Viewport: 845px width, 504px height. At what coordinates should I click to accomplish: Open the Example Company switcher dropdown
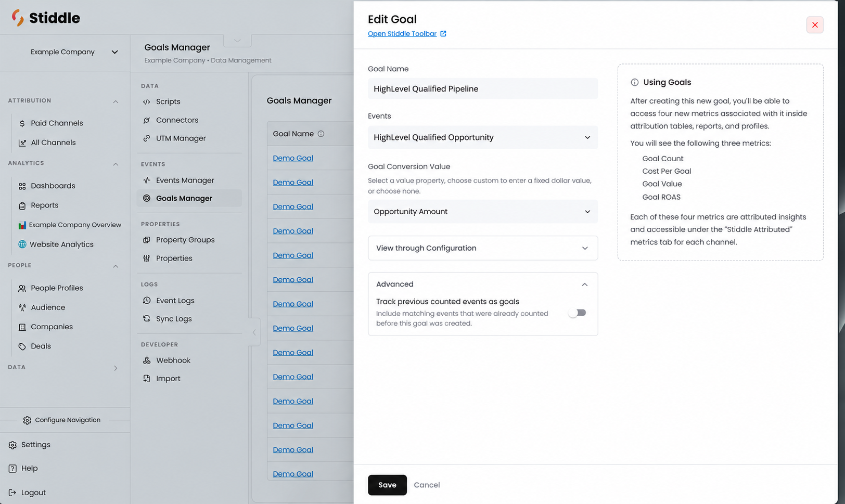74,52
